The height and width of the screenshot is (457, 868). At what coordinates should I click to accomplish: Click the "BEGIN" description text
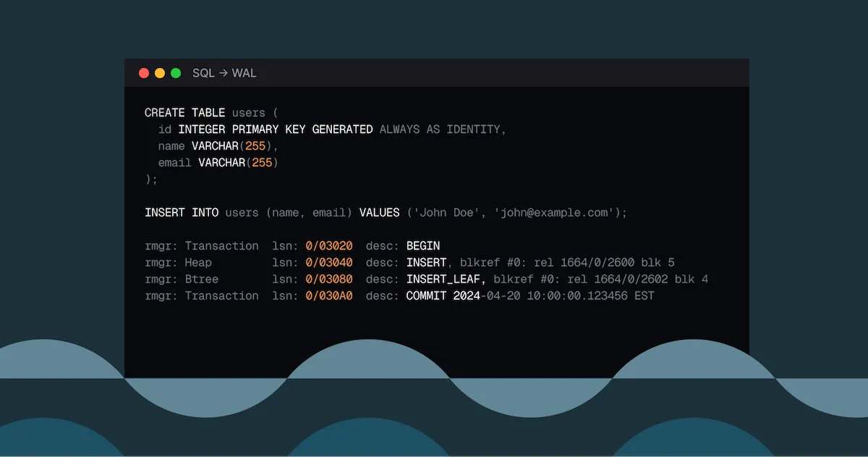click(423, 246)
